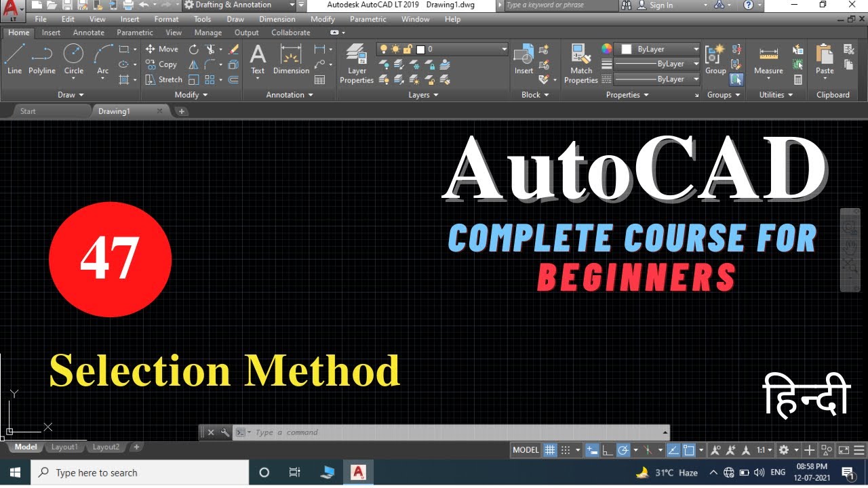Open the Quick Calculator icon

pos(798,79)
